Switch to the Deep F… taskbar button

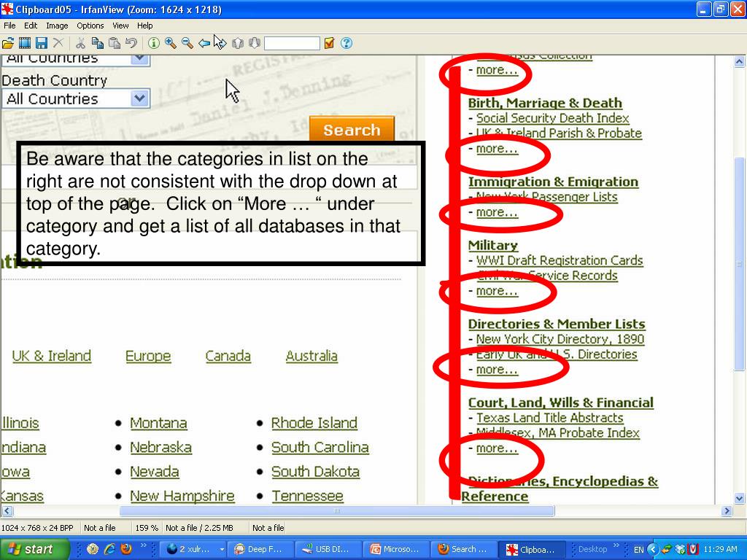tap(259, 549)
